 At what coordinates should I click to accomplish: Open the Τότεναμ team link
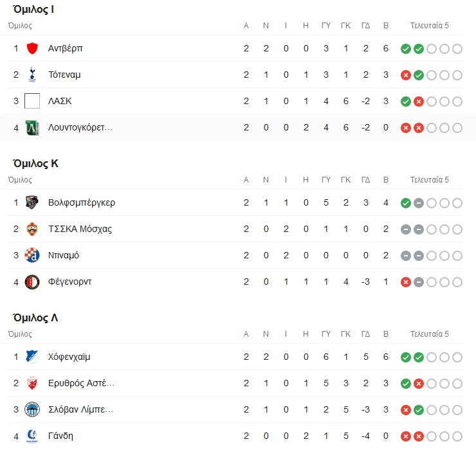[64, 75]
